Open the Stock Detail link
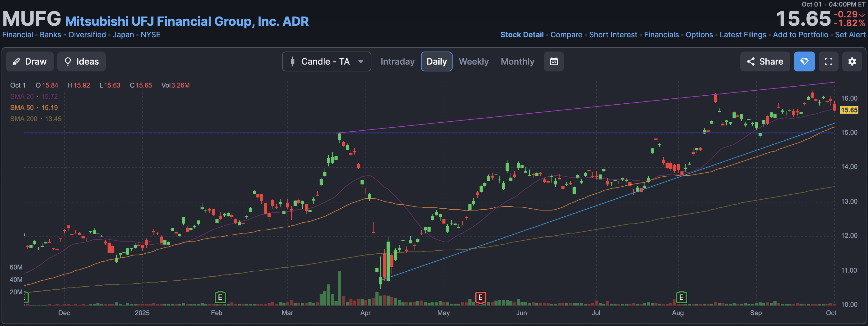Viewport: 868px width, 326px height. 522,35
